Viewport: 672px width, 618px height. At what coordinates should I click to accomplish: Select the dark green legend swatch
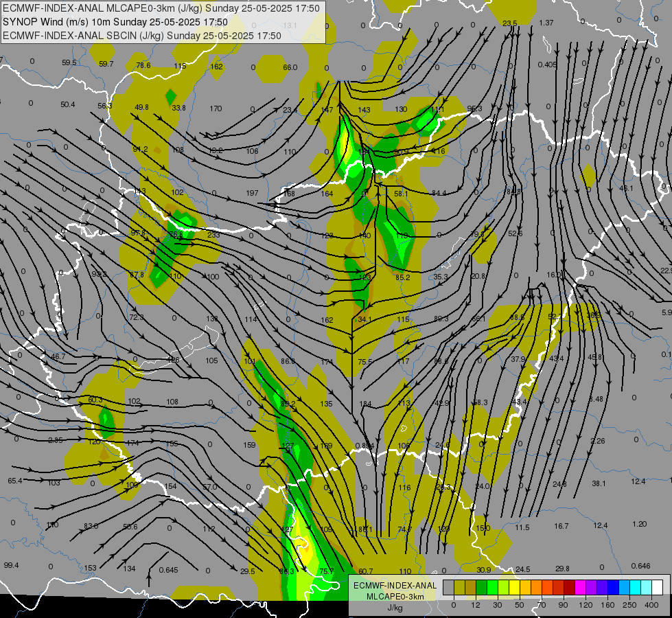[482, 588]
